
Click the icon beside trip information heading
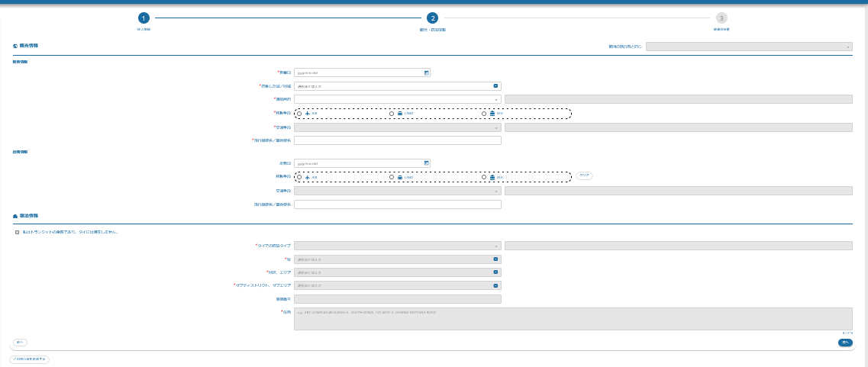15,46
